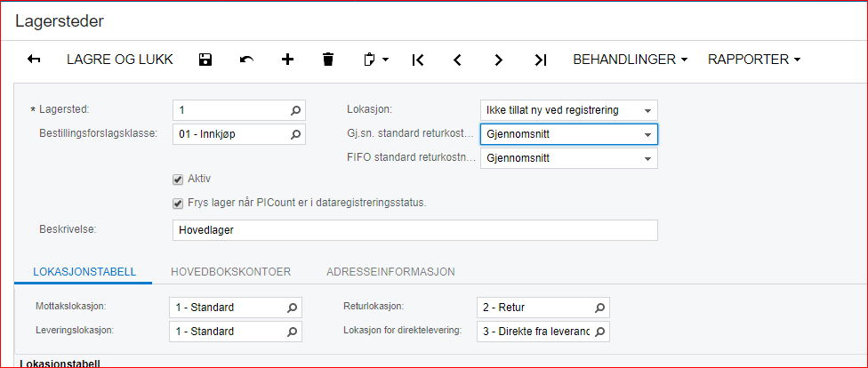Viewport: 868px width, 368px height.
Task: Open the clipboard copy-paste dropdown
Action: click(x=376, y=60)
